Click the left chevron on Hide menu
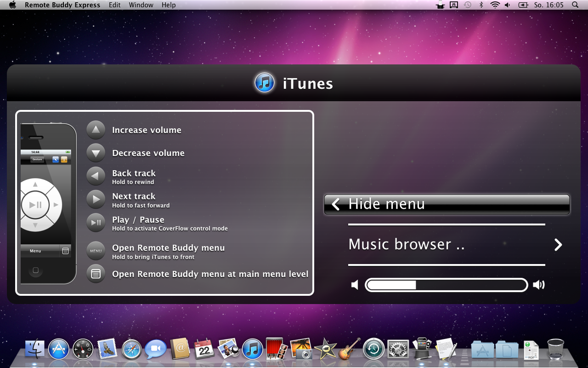This screenshot has width=588, height=368. tap(336, 204)
